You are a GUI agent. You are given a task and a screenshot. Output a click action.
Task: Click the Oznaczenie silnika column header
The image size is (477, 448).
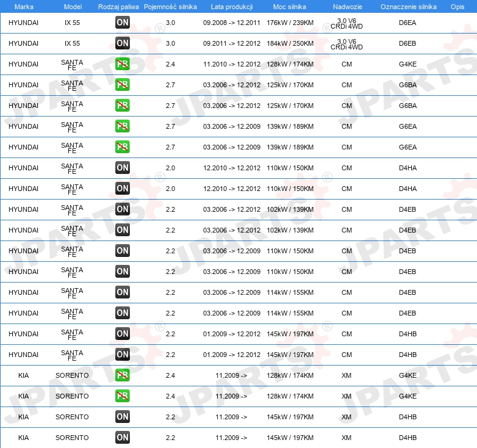point(409,7)
